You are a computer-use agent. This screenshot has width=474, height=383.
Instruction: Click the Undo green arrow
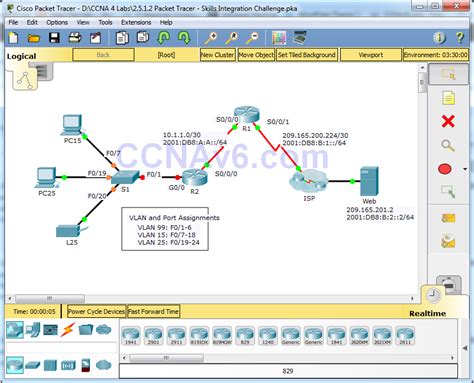(x=163, y=38)
